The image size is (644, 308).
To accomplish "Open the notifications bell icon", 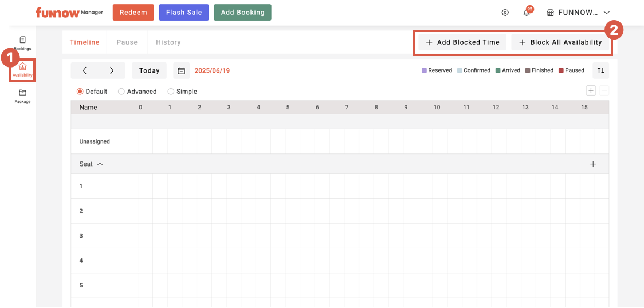I will [x=527, y=13].
